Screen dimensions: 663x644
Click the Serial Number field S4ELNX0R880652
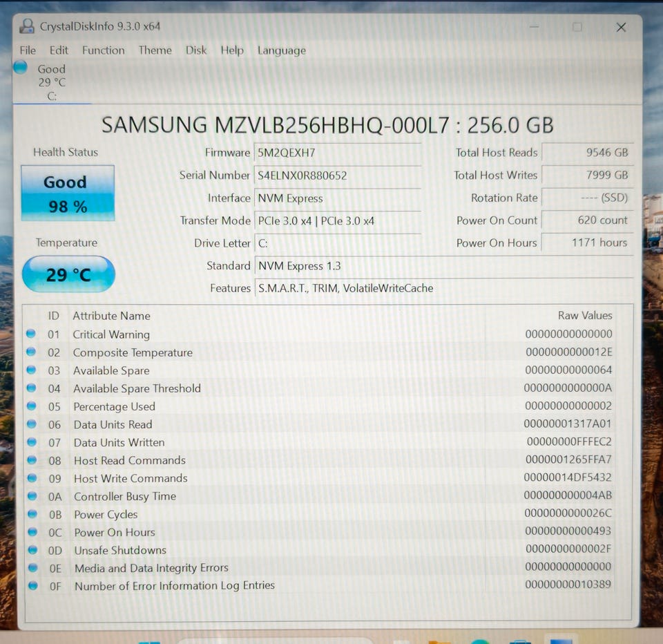(x=337, y=176)
